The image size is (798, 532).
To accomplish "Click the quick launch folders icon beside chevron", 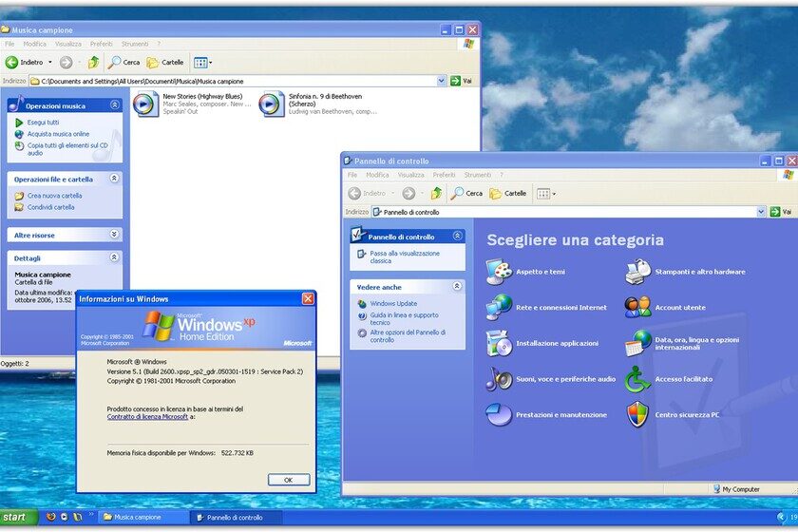I will point(77,517).
